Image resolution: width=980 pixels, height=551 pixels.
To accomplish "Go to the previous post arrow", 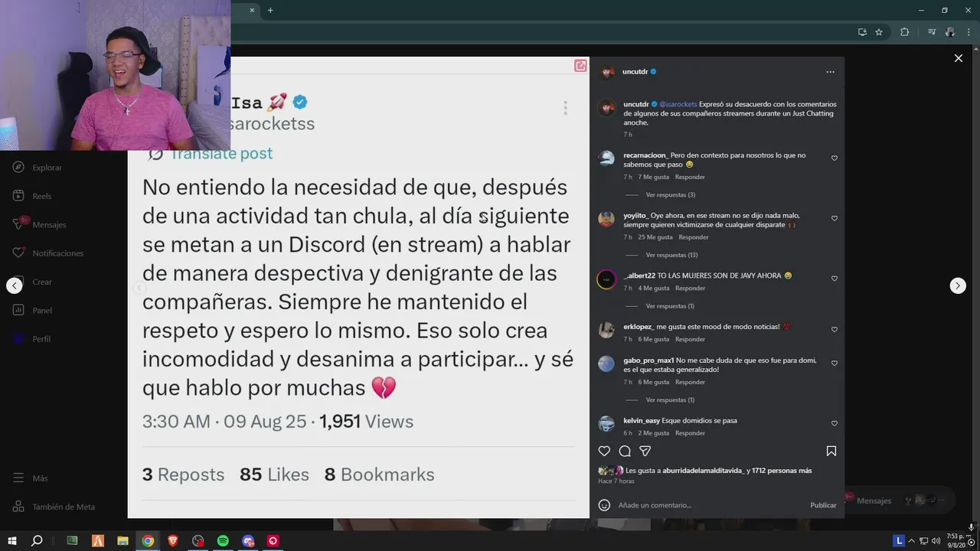I will (15, 285).
